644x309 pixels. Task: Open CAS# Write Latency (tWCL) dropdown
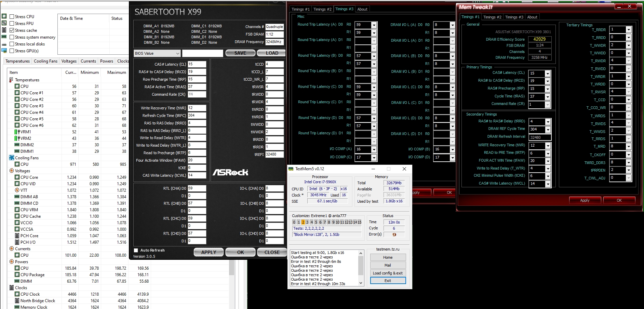tap(548, 184)
